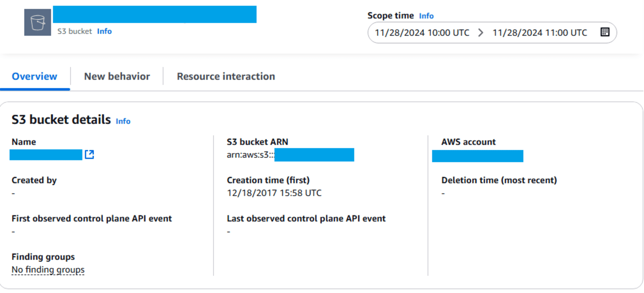Click the redacted AWS account value

coord(478,156)
